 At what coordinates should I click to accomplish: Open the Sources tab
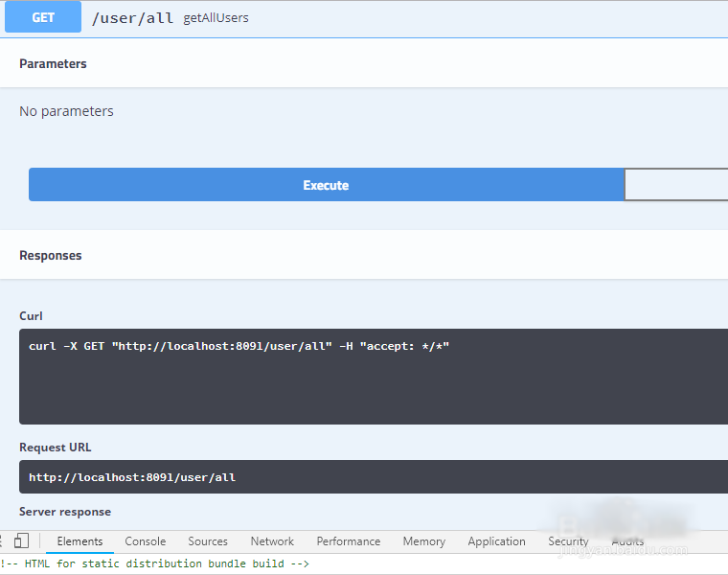click(x=208, y=541)
